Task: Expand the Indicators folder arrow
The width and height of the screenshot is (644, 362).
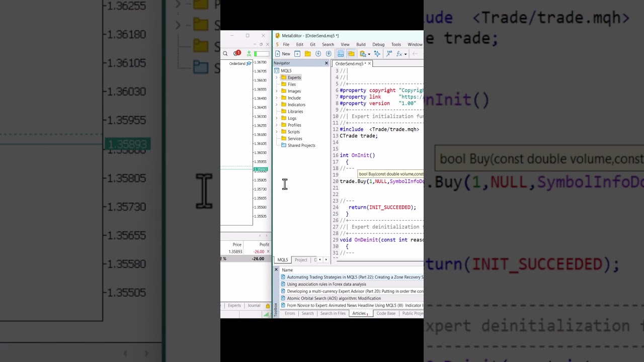Action: tap(276, 105)
